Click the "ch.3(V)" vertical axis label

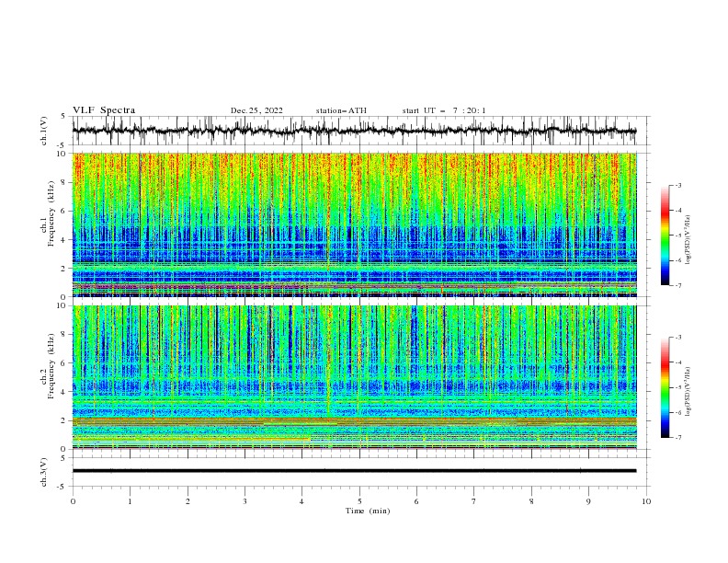(x=44, y=473)
